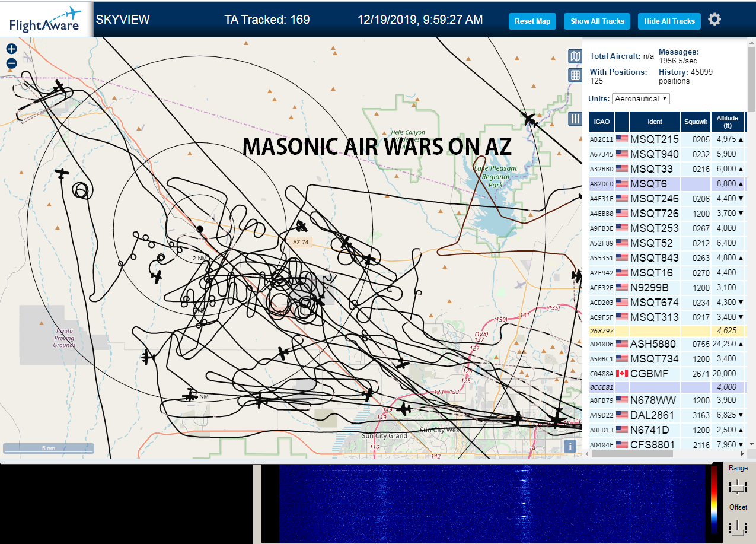Toggle the sidebar columns icon
Screen dimensions: 756x544
575,119
